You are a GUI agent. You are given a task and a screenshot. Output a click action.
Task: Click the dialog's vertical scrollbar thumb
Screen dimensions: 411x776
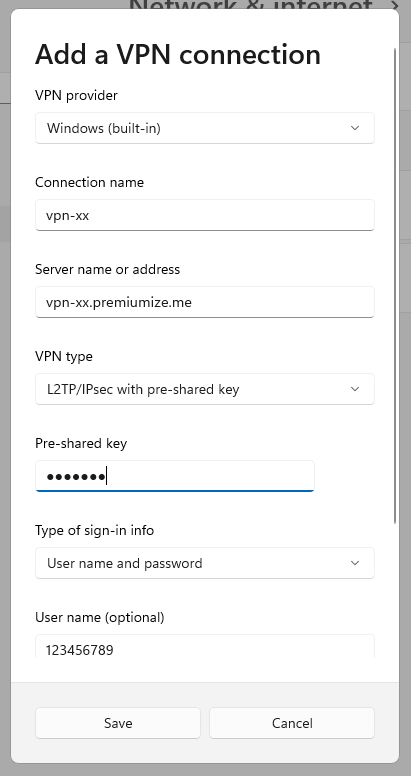click(395, 286)
